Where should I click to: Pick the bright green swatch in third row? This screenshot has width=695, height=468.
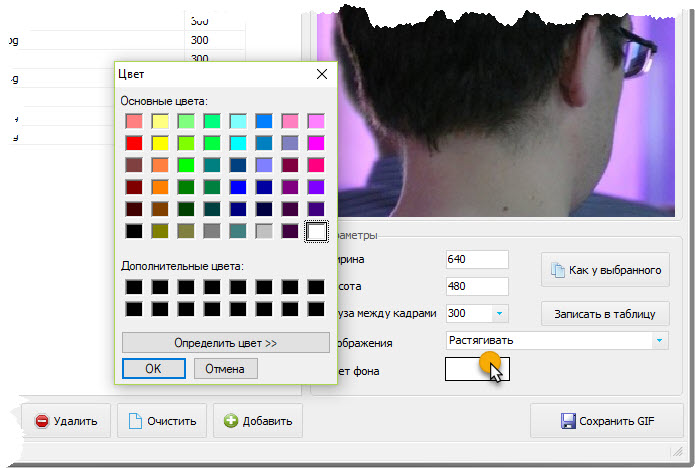pos(186,165)
